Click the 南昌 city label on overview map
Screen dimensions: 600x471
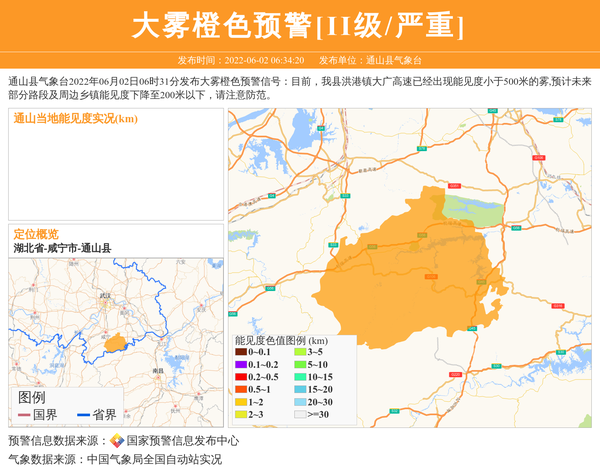tap(158, 371)
